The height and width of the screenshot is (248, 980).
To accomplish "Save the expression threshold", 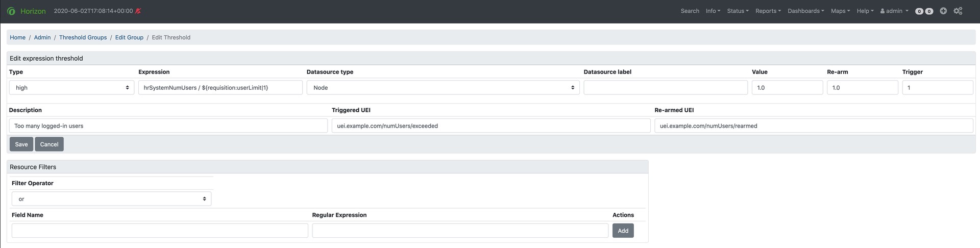I will coord(21,144).
